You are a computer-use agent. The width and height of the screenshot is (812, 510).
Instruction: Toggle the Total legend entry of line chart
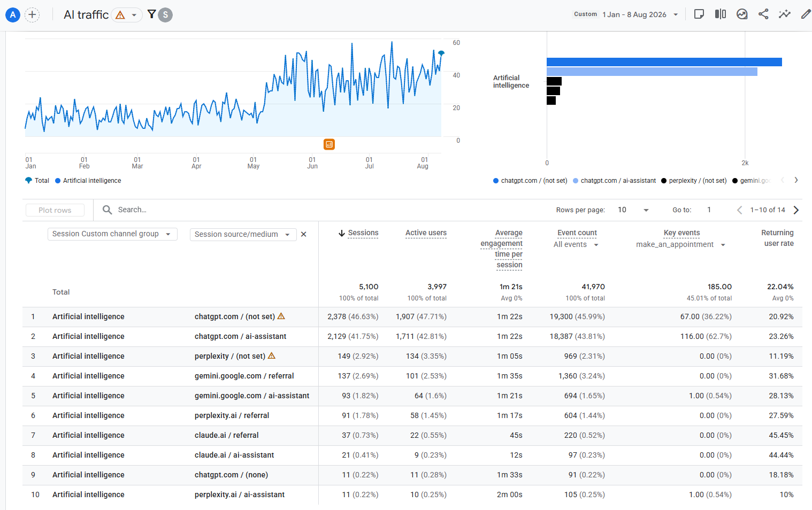click(37, 181)
